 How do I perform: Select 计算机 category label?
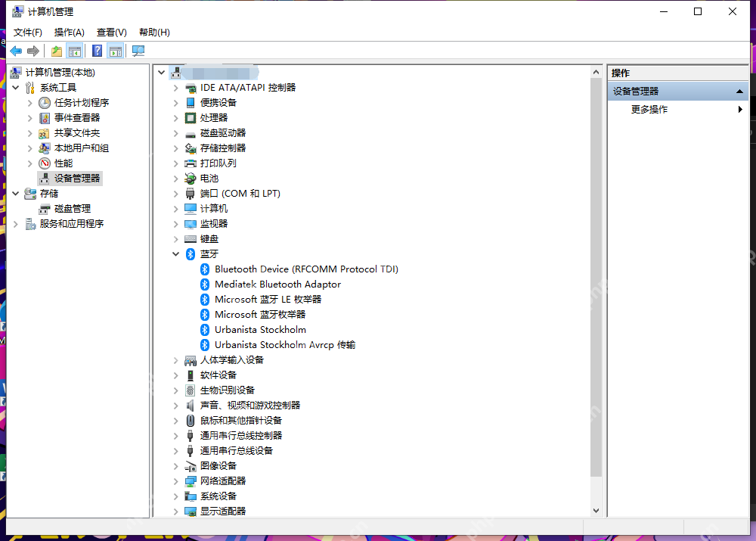tap(214, 209)
